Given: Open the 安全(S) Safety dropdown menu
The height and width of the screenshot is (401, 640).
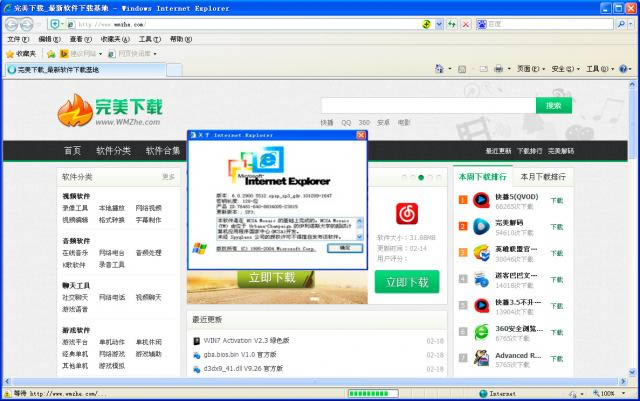Looking at the screenshot, I should click(x=565, y=69).
